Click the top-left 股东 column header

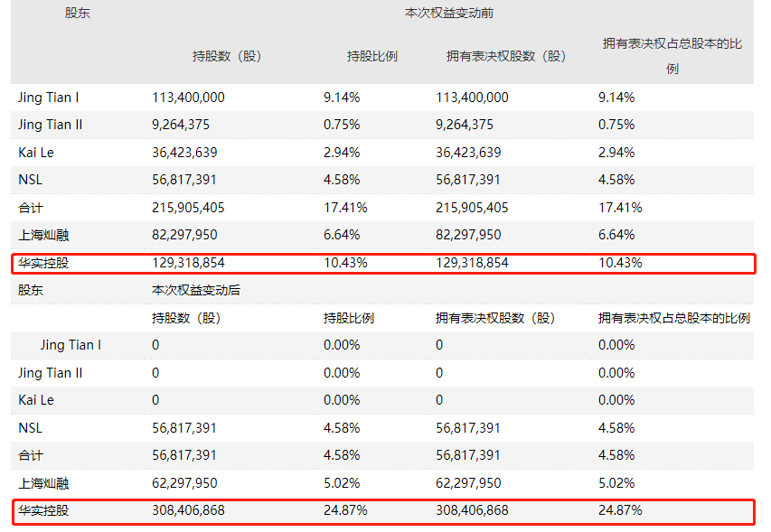click(78, 14)
